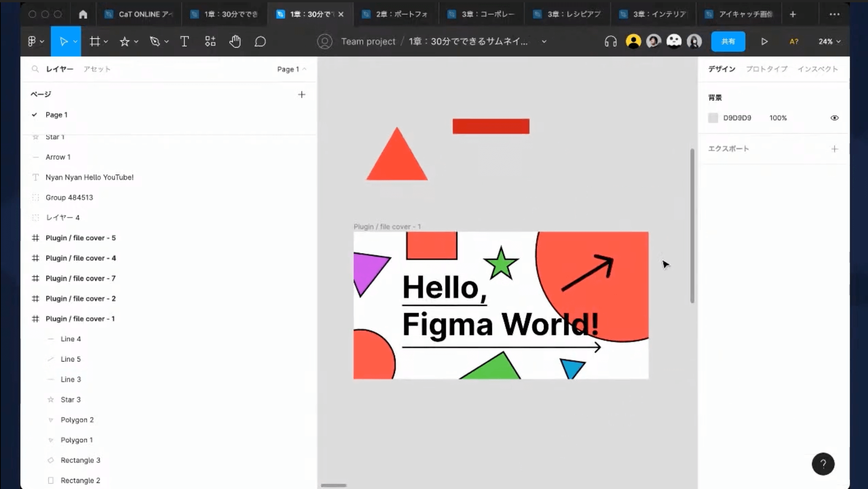Select the Move tool arrow
The height and width of the screenshot is (489, 868).
pyautogui.click(x=63, y=41)
